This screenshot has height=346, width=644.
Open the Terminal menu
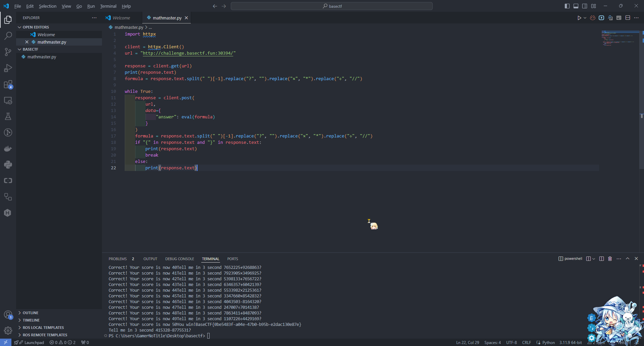[x=108, y=6]
